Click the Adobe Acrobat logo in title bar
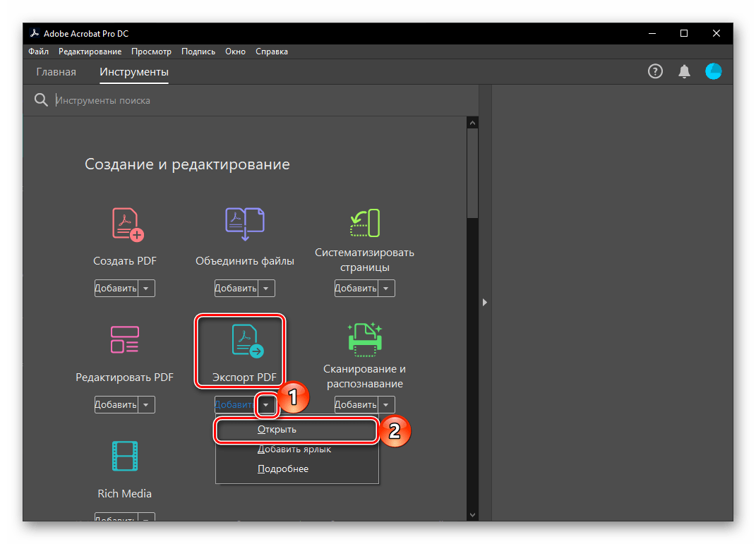 [34, 33]
